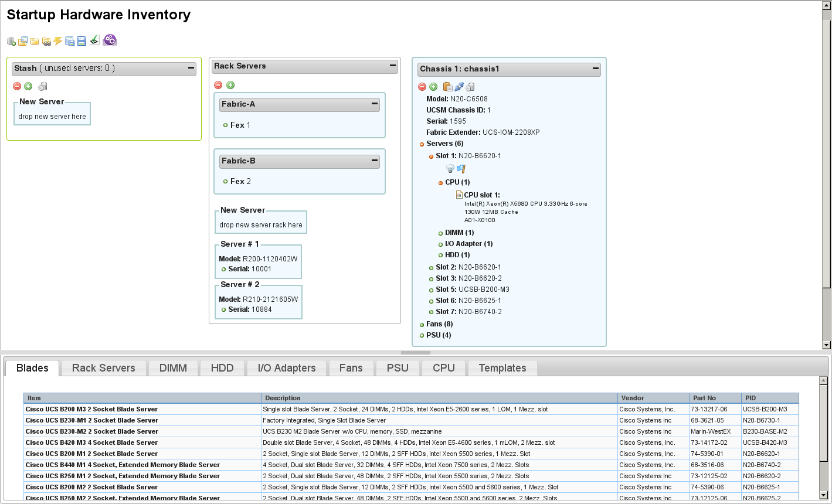Click the purple gears settings icon
Viewport: 832px width, 504px height.
(x=110, y=40)
